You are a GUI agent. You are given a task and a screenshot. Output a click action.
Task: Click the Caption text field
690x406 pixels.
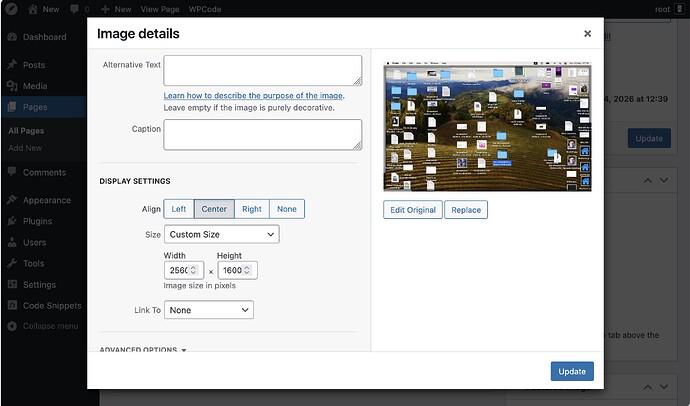(x=263, y=135)
